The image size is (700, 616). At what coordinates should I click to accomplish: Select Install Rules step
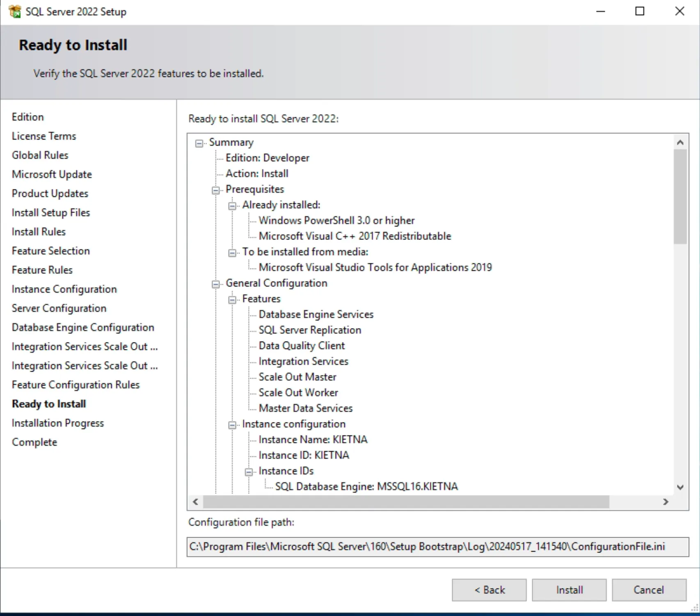tap(39, 232)
